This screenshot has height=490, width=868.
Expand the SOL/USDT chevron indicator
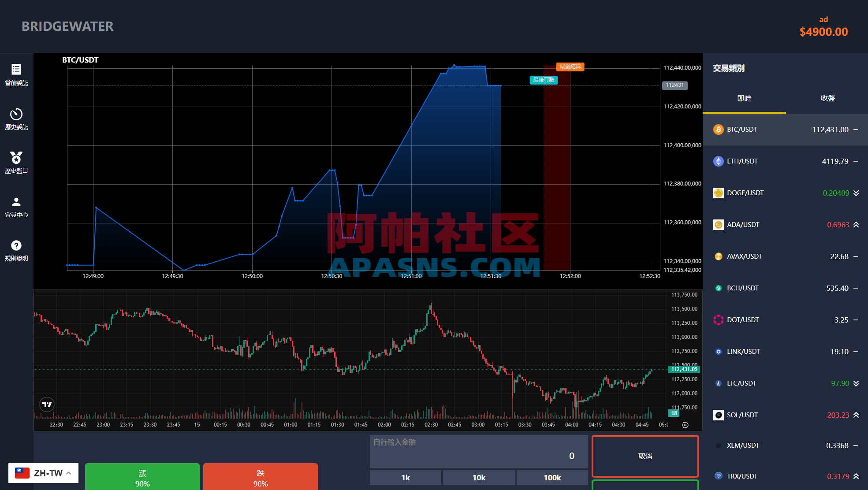coord(856,415)
